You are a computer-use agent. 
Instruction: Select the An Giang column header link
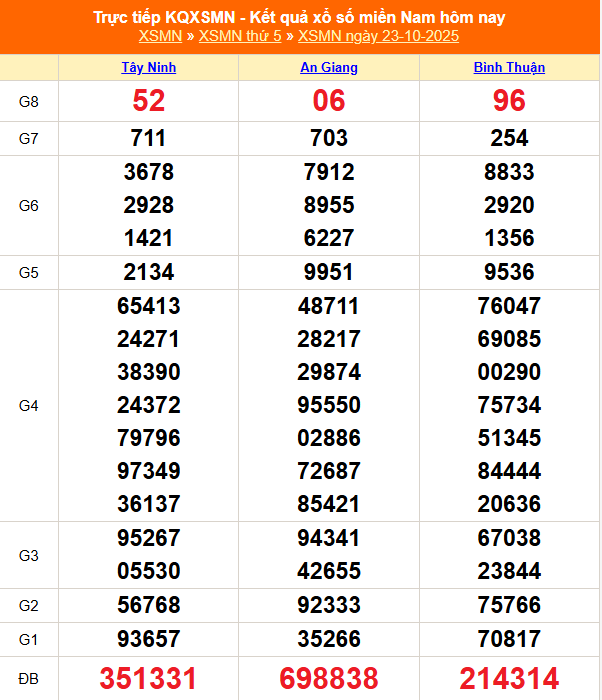329,68
